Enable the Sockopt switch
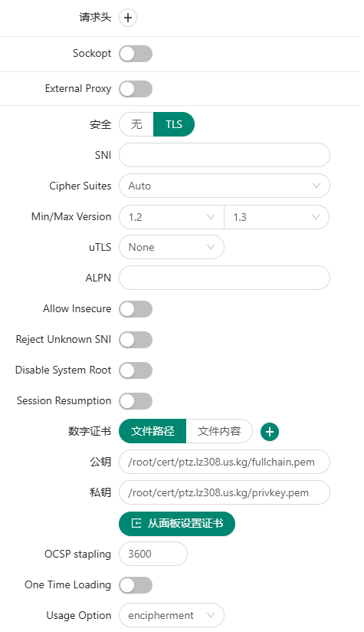 (136, 54)
